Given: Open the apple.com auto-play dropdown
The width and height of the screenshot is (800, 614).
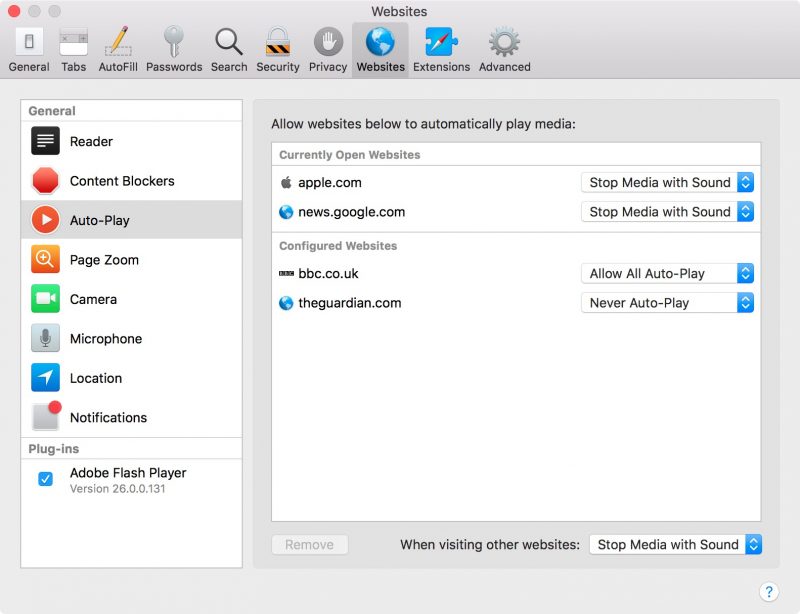Looking at the screenshot, I should click(x=667, y=183).
